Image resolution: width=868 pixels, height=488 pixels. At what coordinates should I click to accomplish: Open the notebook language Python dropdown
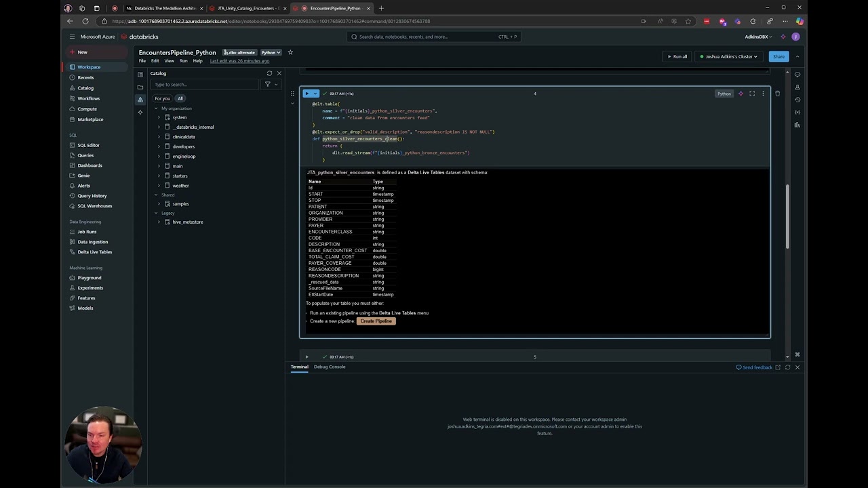tap(271, 52)
